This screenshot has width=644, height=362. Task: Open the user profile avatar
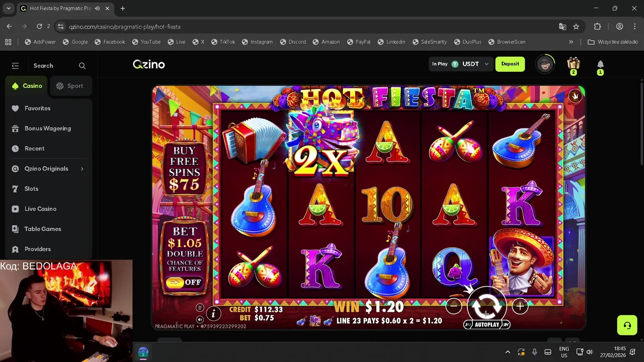tap(545, 64)
